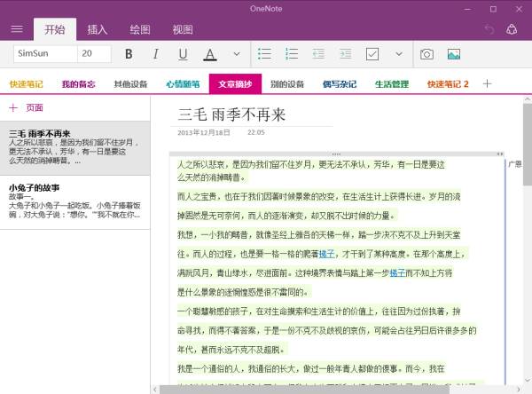Screen dimensions: 532x394
Task: Open the 其他设备 section tab
Action: point(130,84)
